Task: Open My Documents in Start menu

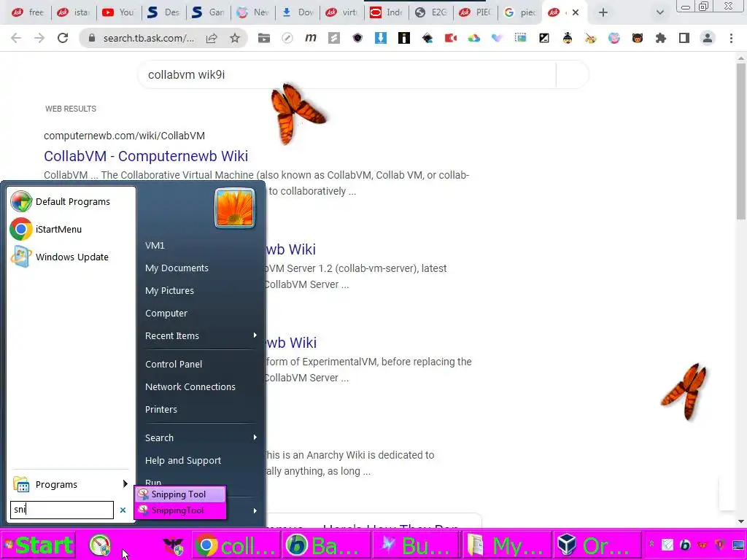Action: [177, 268]
